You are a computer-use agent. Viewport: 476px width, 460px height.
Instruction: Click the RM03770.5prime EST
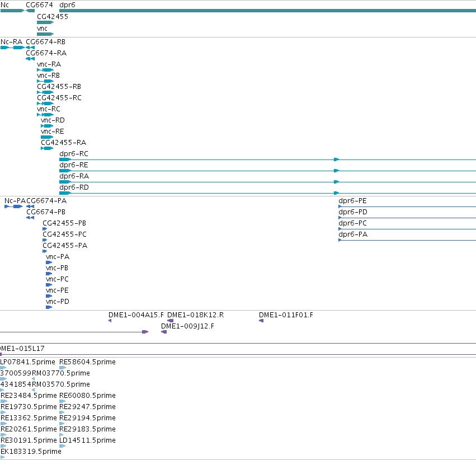34,379
